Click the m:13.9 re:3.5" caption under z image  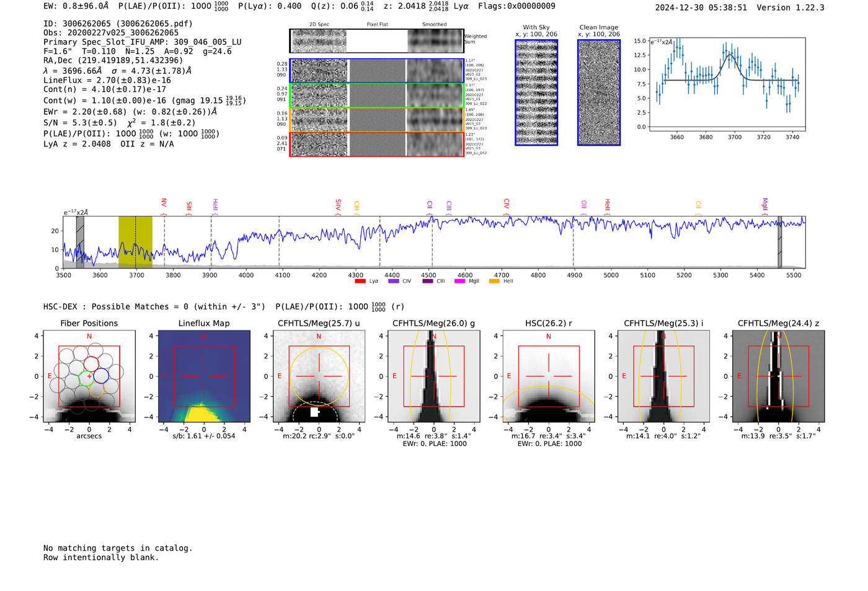779,436
